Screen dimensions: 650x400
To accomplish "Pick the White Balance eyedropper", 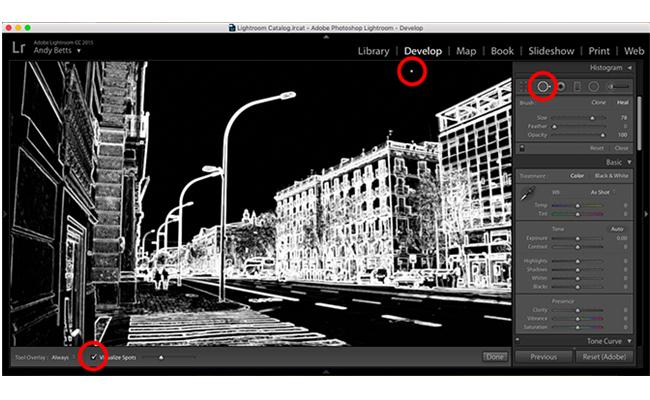I will pos(527,193).
